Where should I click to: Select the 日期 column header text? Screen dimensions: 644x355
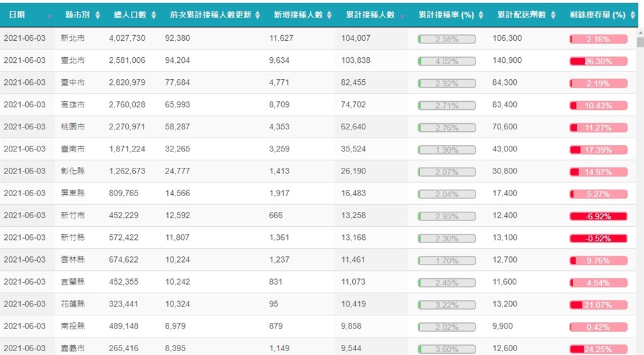tap(18, 15)
